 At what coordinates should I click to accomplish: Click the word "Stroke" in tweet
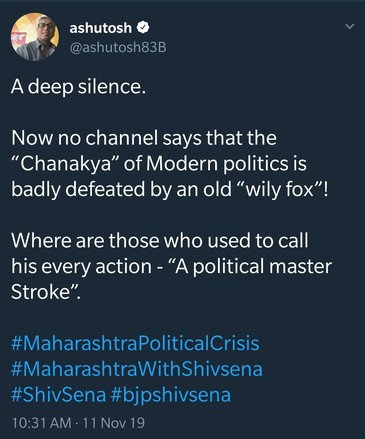[40, 292]
